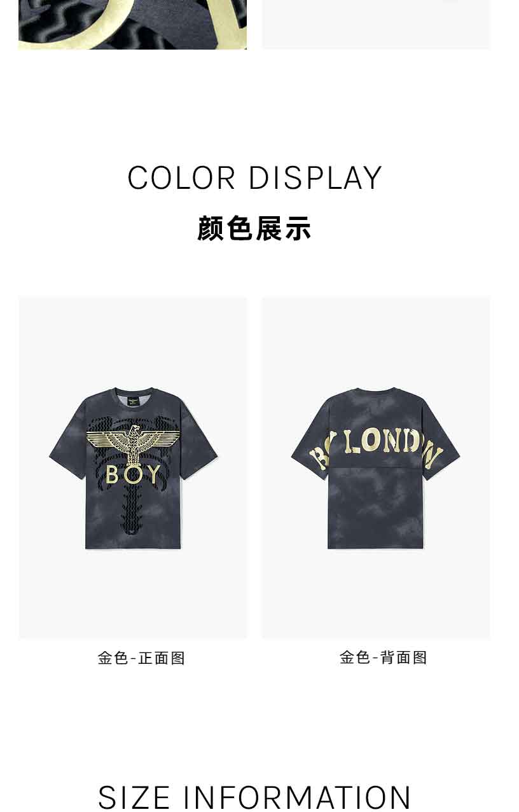Click the gold eagle emblem on front shirt
The width and height of the screenshot is (519, 812).
point(133,445)
